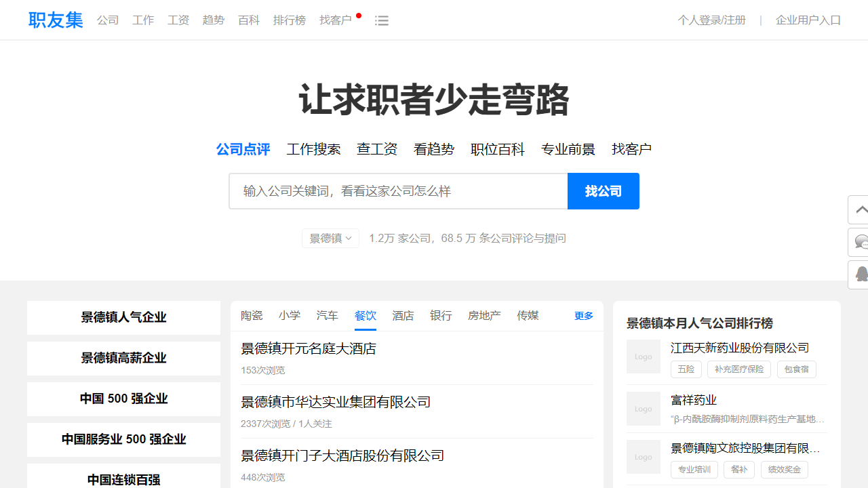Click the 153次浏览 text
The height and width of the screenshot is (488, 868).
tap(263, 370)
